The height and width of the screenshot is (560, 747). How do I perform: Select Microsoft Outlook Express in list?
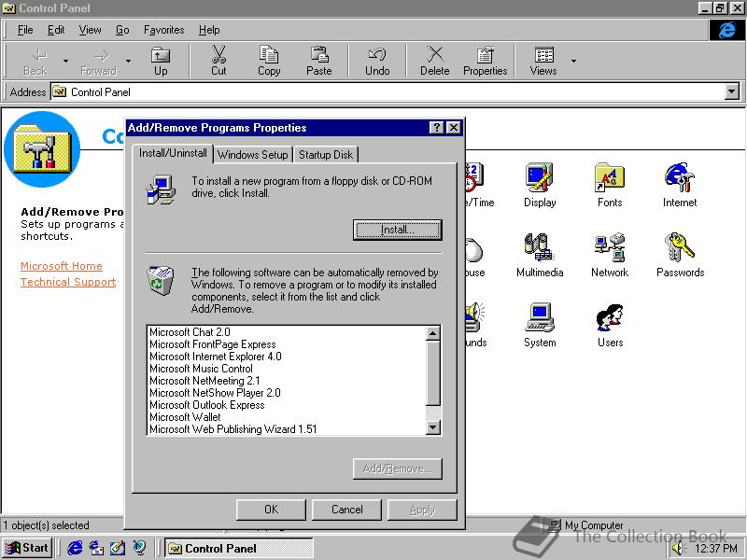[x=287, y=405]
